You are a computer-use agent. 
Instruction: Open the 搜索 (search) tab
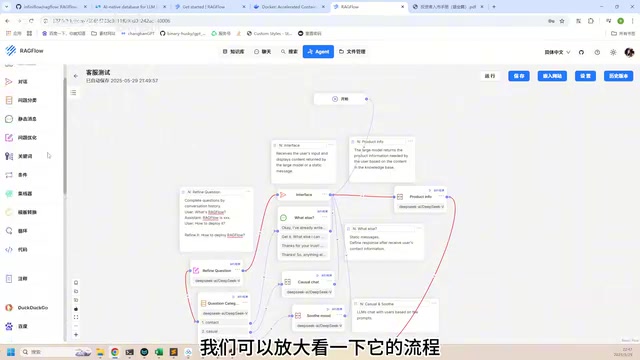point(289,52)
